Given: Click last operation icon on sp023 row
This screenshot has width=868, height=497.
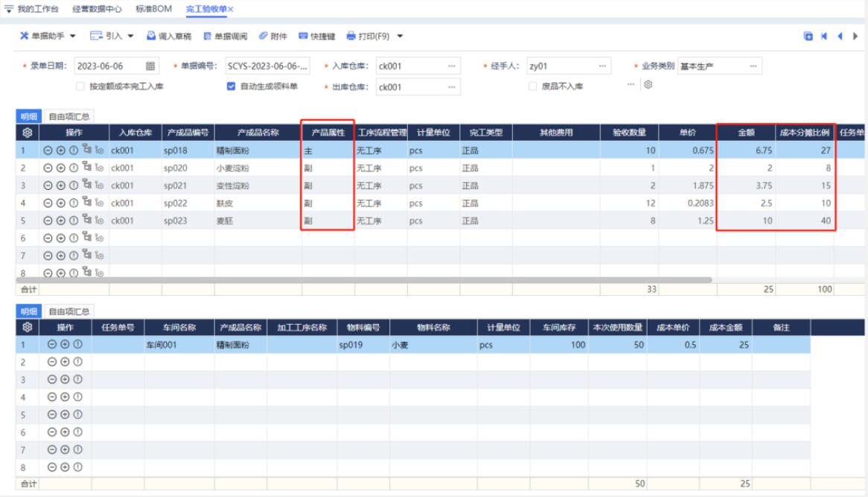Looking at the screenshot, I should coord(100,221).
